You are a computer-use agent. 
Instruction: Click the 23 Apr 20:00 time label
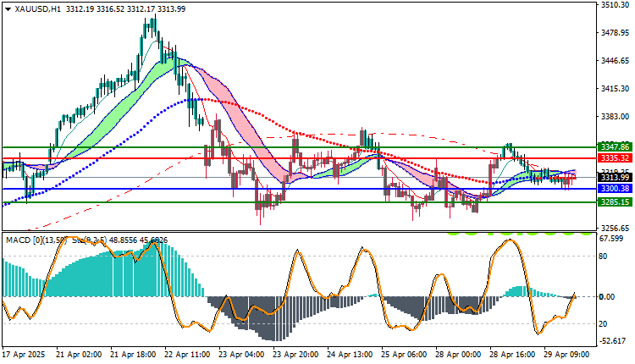click(x=295, y=355)
